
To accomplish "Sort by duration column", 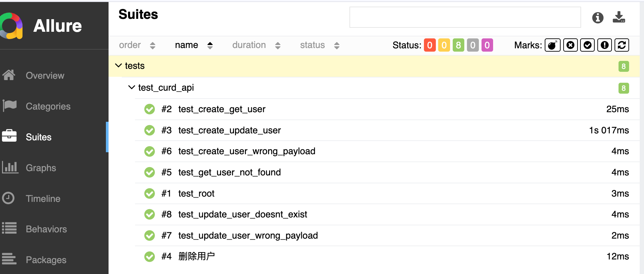I will [256, 45].
